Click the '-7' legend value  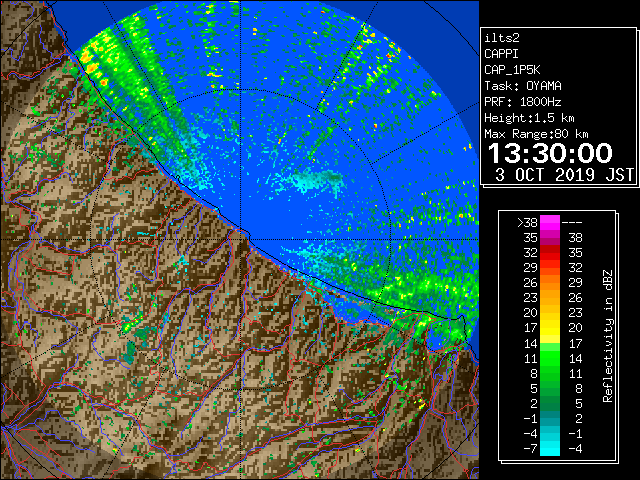point(531,449)
